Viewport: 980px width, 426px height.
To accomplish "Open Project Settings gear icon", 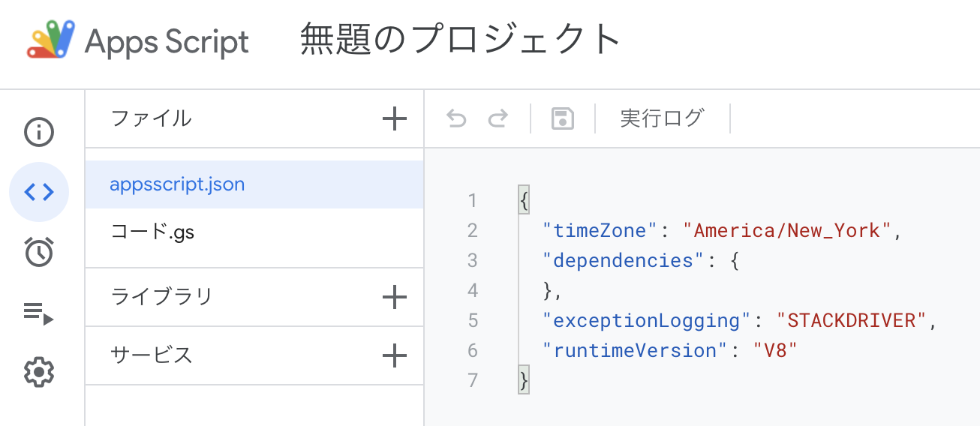I will (39, 372).
